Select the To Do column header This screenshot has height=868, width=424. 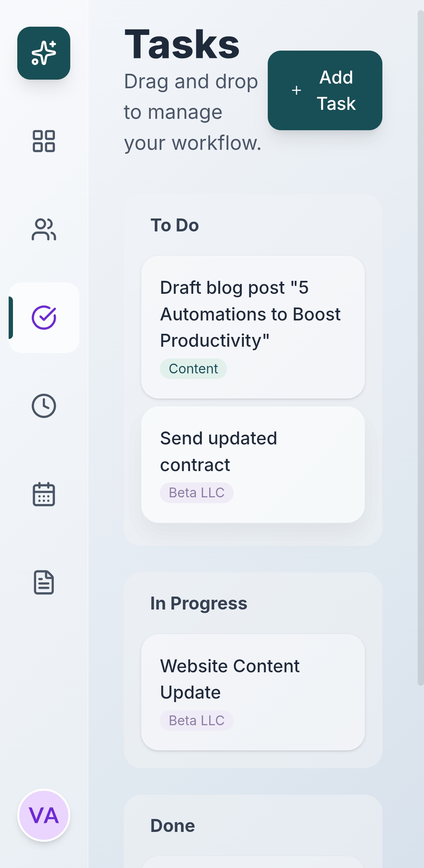coord(175,225)
